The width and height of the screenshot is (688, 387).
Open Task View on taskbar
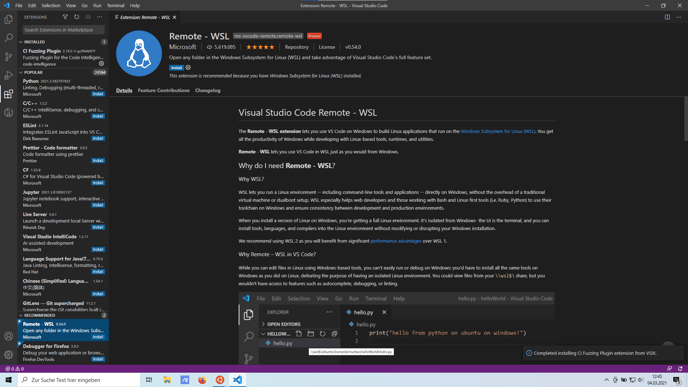149,380
